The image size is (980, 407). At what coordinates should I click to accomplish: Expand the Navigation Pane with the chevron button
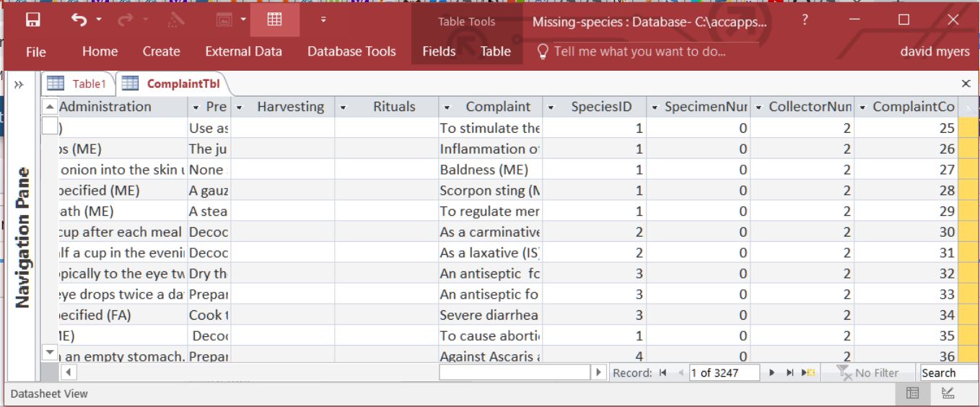[19, 84]
